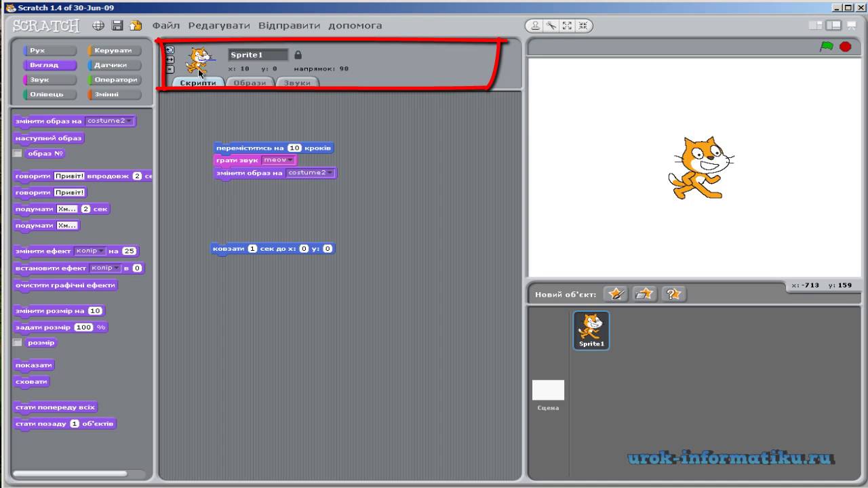Stop everything with the red button
The width and height of the screenshot is (868, 488).
pyautogui.click(x=845, y=46)
